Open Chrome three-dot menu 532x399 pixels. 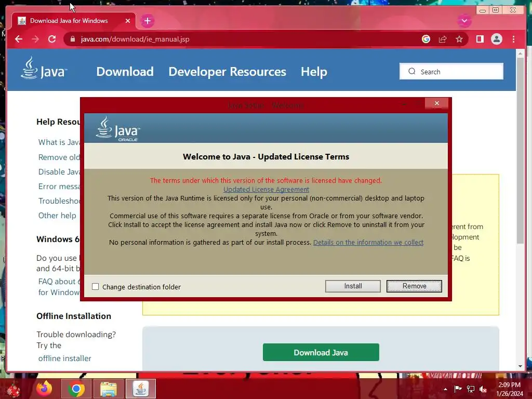click(x=513, y=39)
